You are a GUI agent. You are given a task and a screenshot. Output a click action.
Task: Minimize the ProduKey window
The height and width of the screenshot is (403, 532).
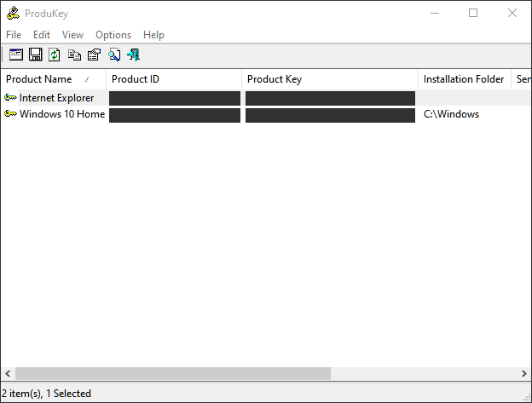(x=435, y=14)
